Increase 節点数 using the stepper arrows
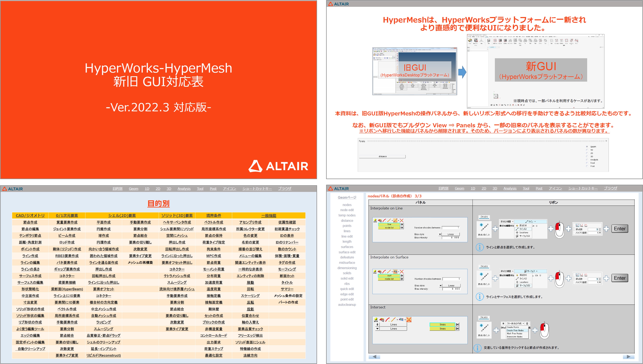Viewport: 643px width, 364px height. 600,230
